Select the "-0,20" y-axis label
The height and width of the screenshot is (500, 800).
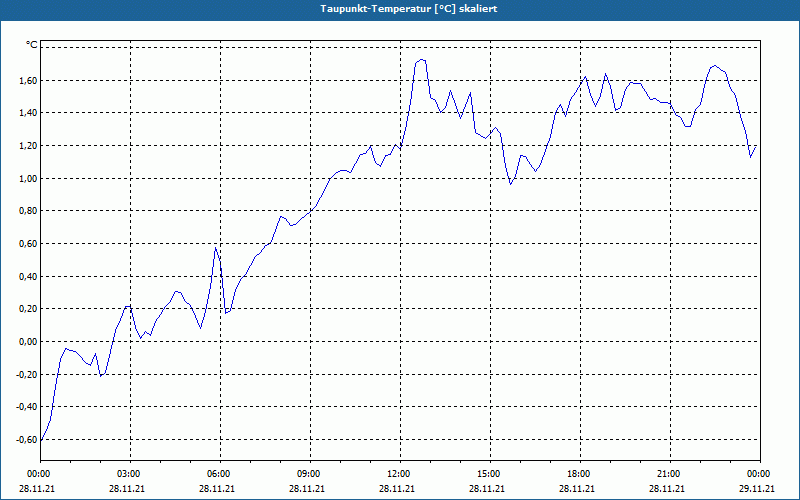pos(27,374)
